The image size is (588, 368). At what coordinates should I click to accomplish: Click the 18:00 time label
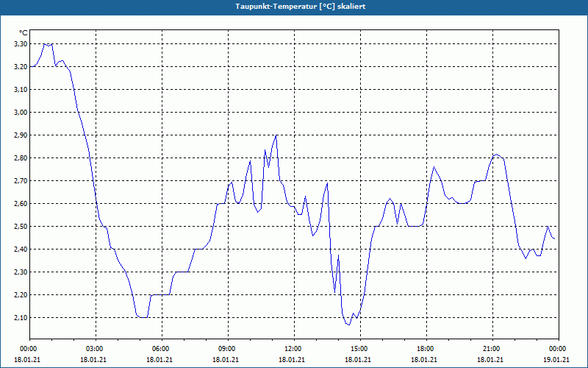pos(426,349)
